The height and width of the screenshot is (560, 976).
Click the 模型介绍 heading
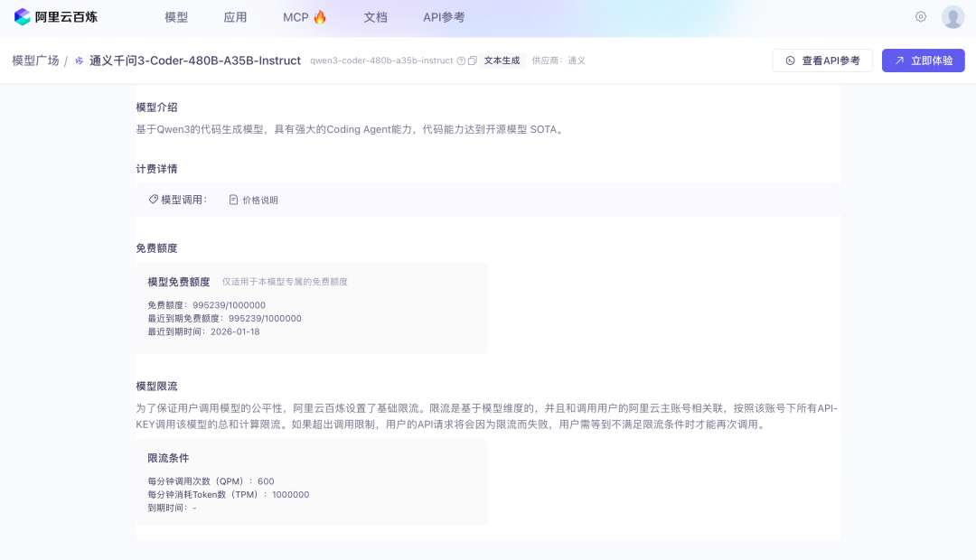[x=157, y=107]
